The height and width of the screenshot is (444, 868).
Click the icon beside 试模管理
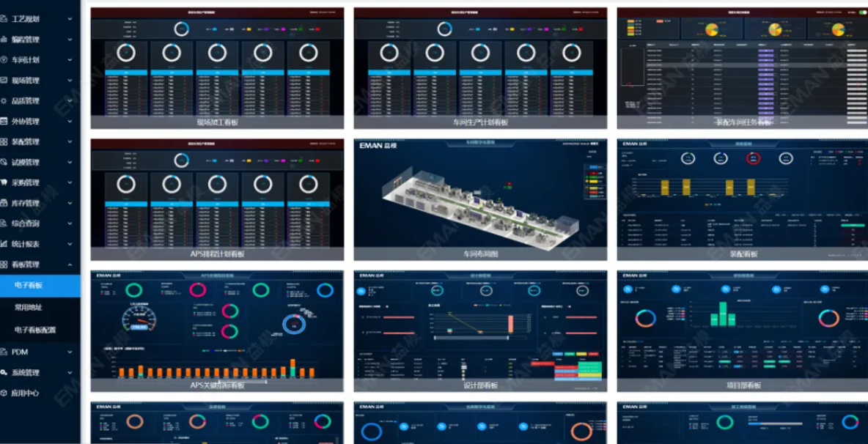point(4,162)
